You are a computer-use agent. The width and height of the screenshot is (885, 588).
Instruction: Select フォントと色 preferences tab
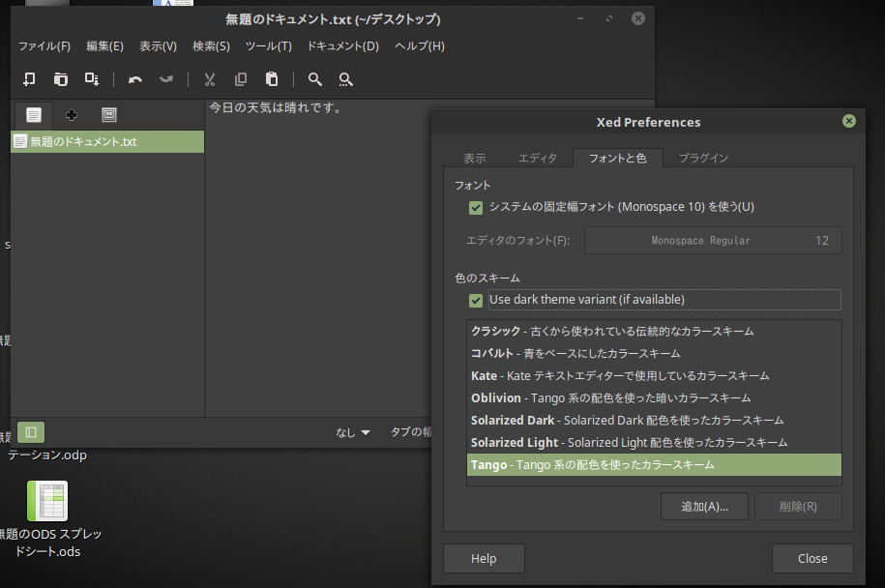(617, 158)
